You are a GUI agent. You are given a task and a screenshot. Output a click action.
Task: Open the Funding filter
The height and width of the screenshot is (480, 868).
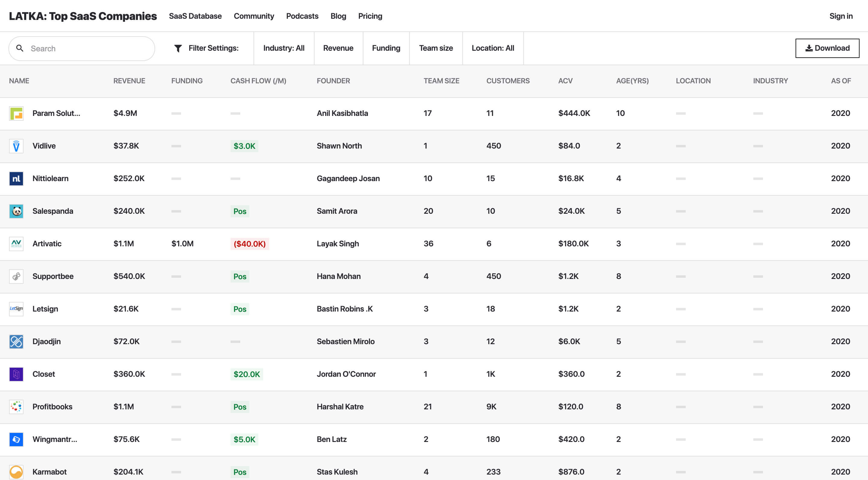386,48
